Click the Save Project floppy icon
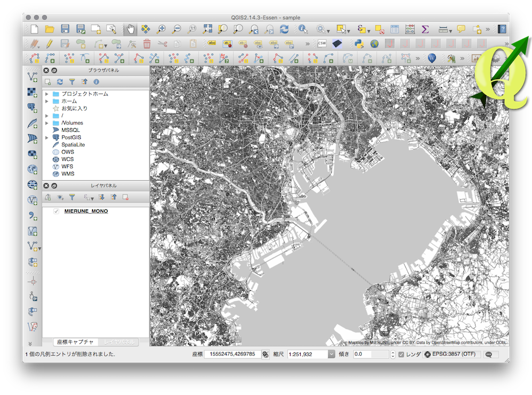 click(65, 29)
